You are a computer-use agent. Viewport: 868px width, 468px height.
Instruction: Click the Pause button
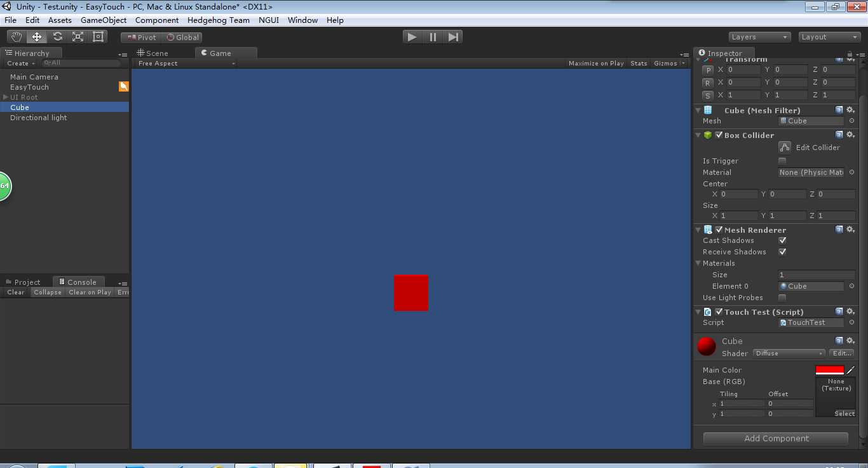pyautogui.click(x=433, y=37)
